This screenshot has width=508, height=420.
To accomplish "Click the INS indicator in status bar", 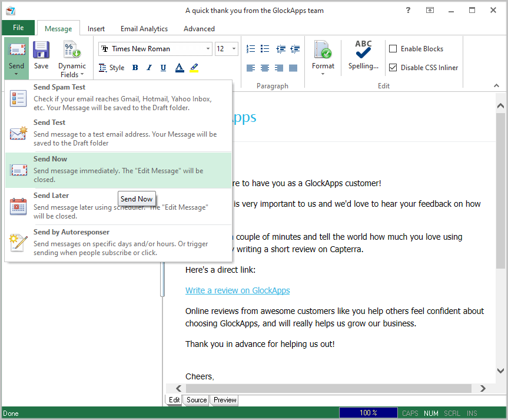I will point(472,413).
